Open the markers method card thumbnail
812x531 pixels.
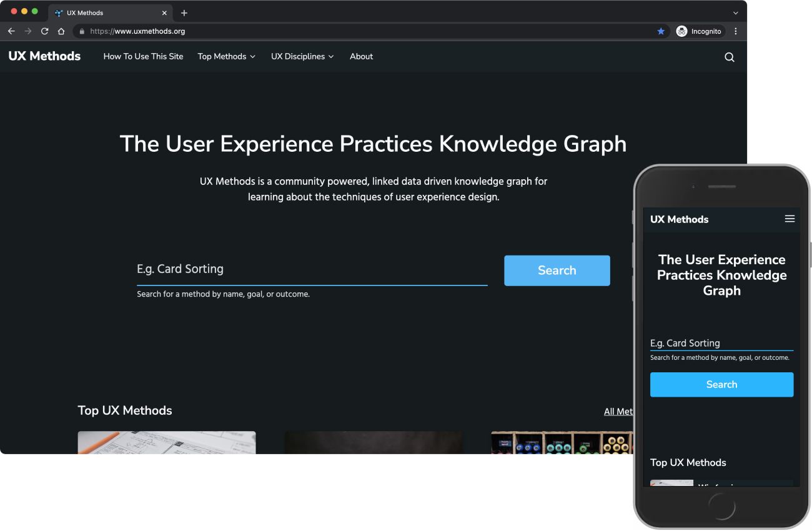click(x=562, y=442)
